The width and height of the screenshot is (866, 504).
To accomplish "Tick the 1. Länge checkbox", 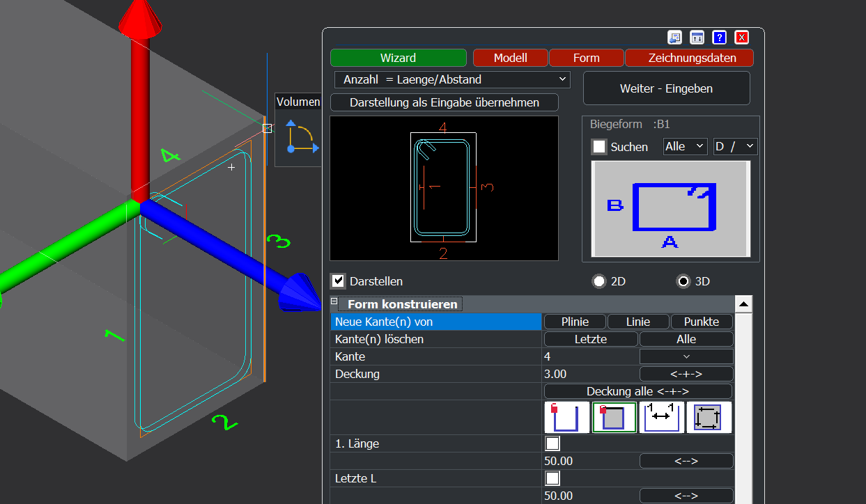I will (552, 443).
